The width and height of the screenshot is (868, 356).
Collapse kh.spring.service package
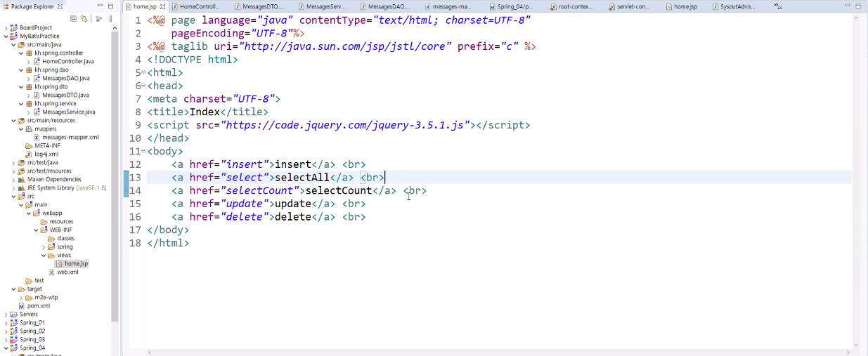click(x=21, y=103)
